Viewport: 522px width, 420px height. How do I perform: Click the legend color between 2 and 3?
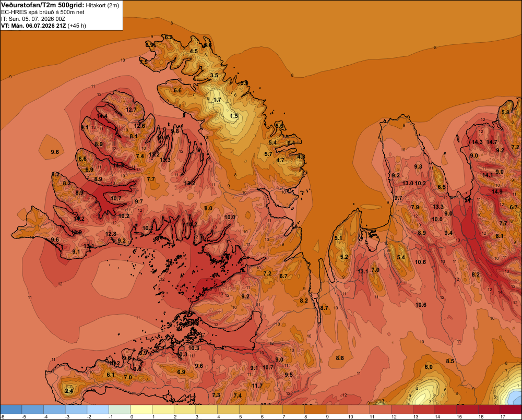[x=185, y=410]
